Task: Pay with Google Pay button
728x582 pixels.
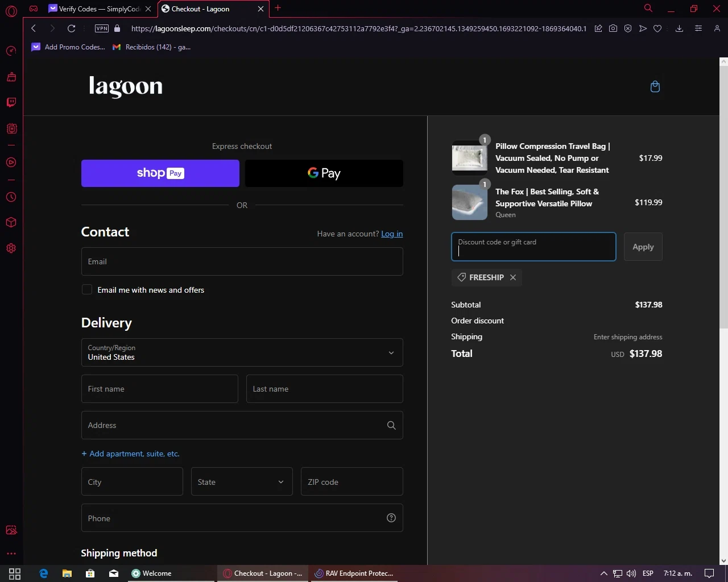Action: click(324, 173)
